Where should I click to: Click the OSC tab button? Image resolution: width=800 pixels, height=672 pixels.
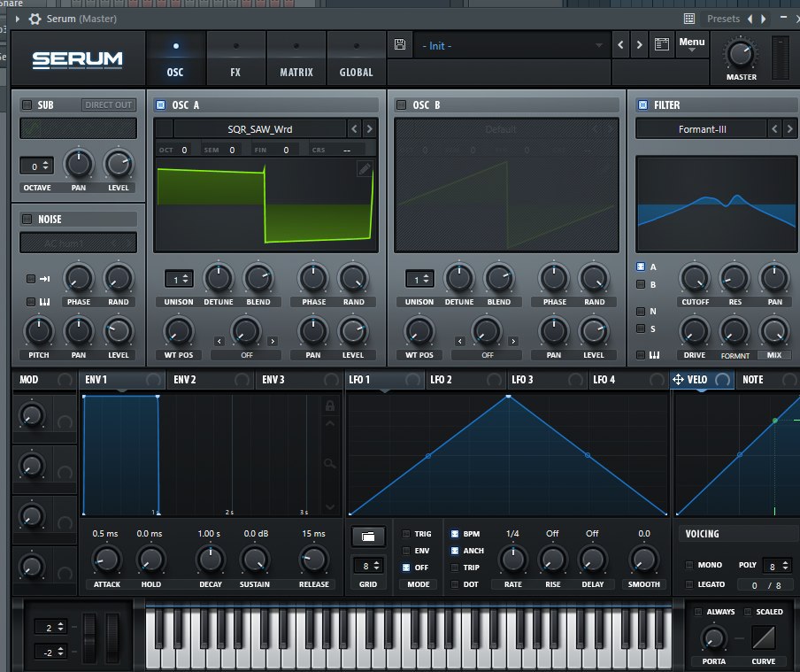[175, 58]
